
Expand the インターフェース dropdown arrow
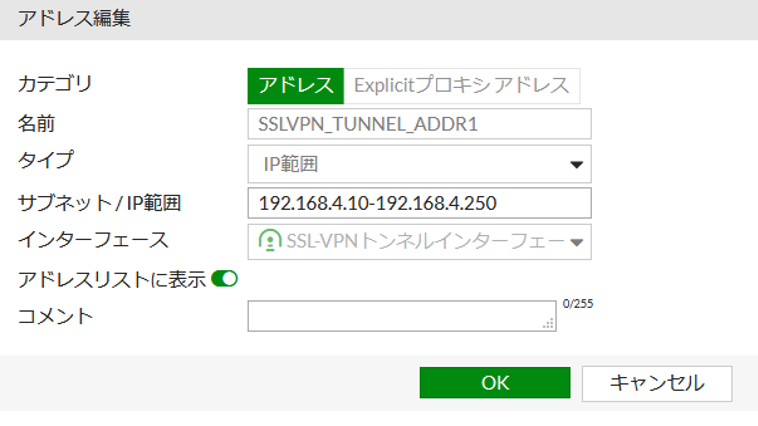click(x=576, y=242)
